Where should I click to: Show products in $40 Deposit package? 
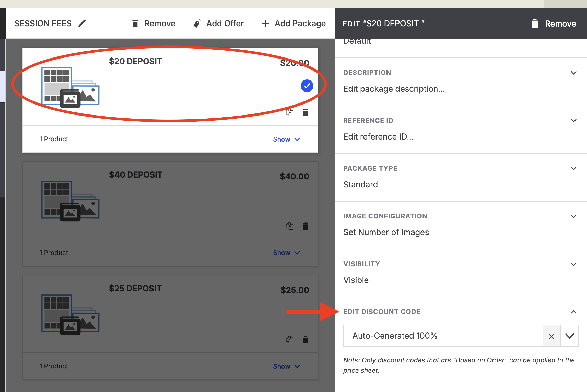pos(286,253)
